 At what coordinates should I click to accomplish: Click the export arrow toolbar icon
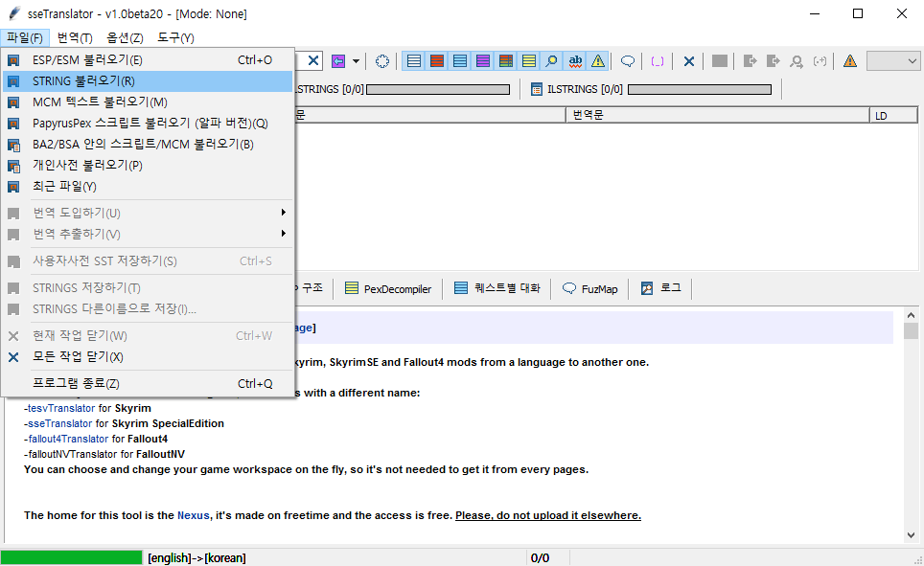751,60
